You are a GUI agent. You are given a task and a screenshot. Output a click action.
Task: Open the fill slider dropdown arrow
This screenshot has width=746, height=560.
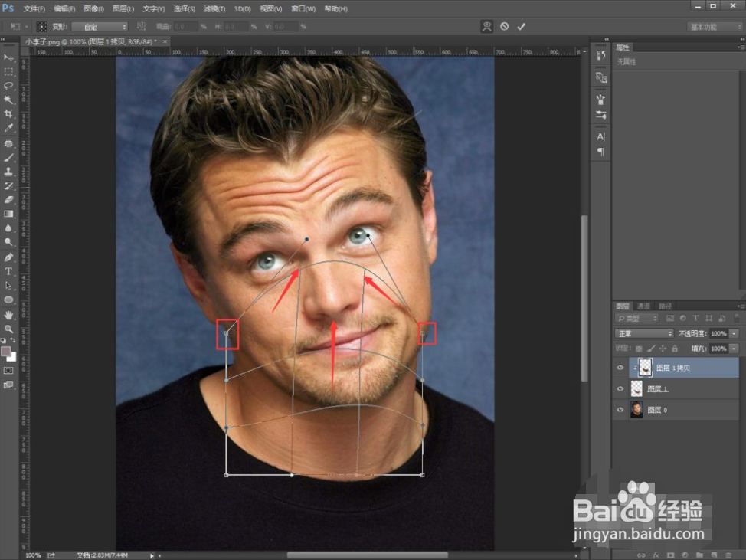click(x=735, y=349)
